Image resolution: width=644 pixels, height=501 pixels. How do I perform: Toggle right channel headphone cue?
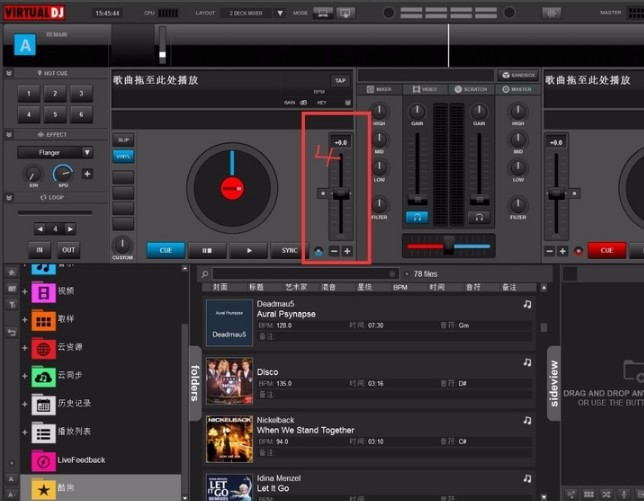(x=479, y=217)
